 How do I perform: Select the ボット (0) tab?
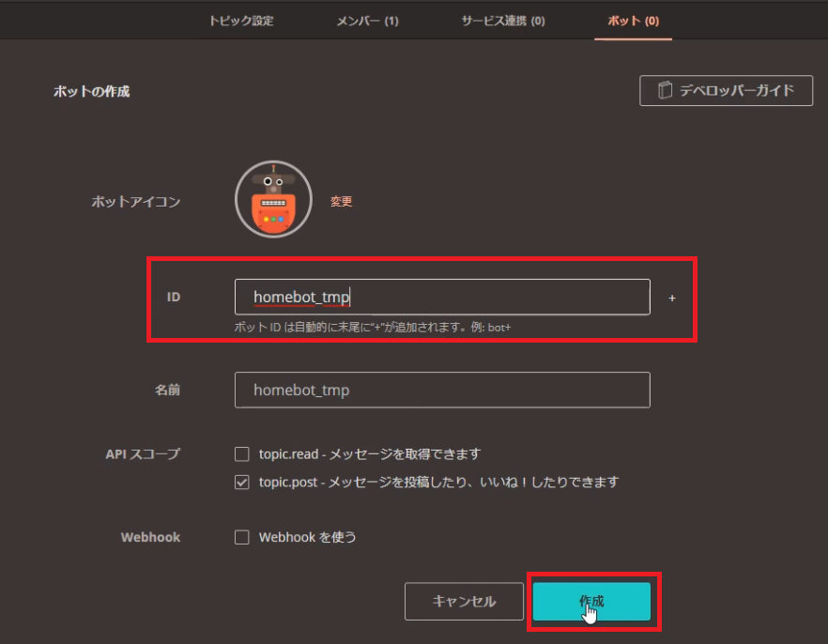[633, 21]
